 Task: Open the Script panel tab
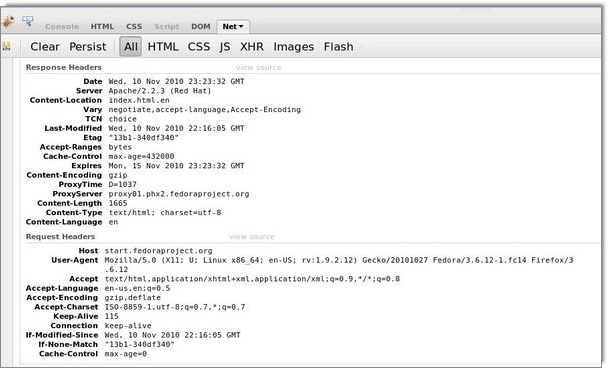167,26
